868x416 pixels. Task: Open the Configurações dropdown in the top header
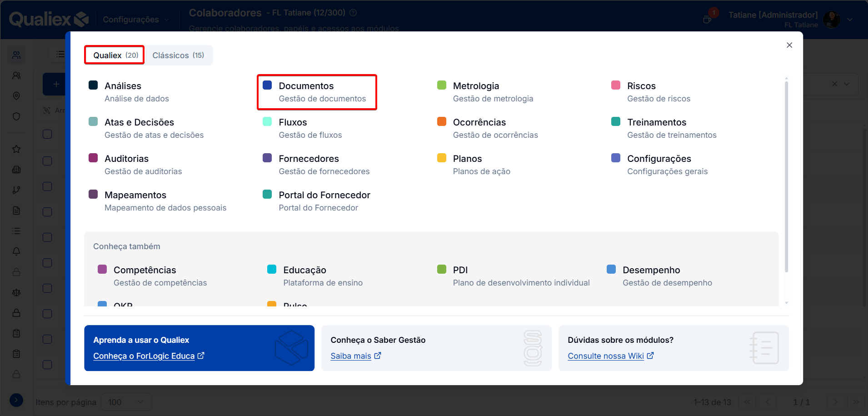pyautogui.click(x=136, y=20)
